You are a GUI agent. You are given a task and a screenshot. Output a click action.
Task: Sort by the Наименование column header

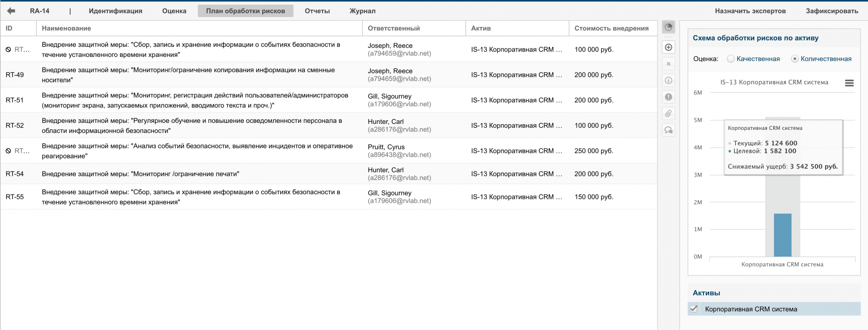point(199,28)
